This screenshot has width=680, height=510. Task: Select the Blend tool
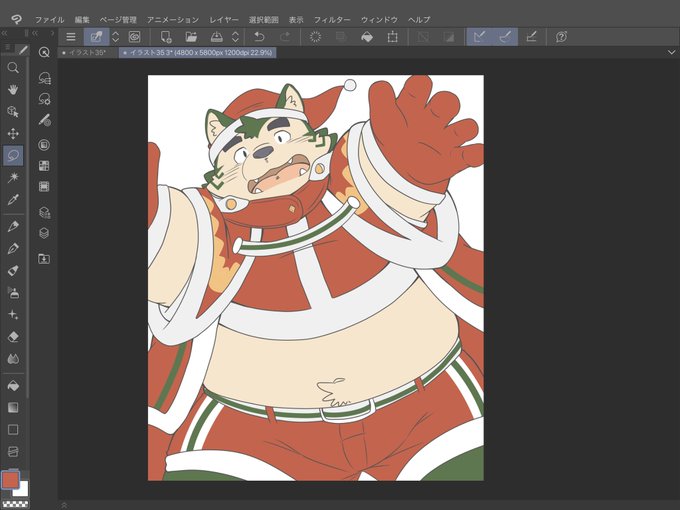pyautogui.click(x=13, y=359)
